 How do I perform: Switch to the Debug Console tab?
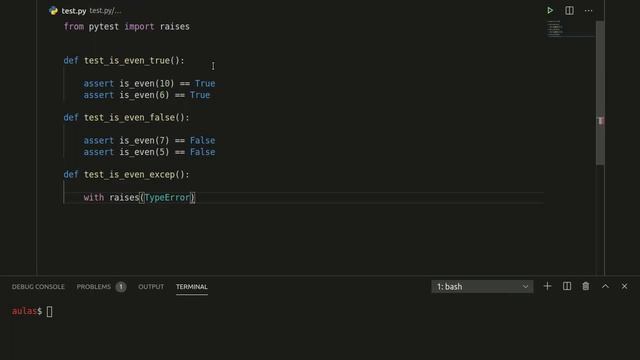38,287
